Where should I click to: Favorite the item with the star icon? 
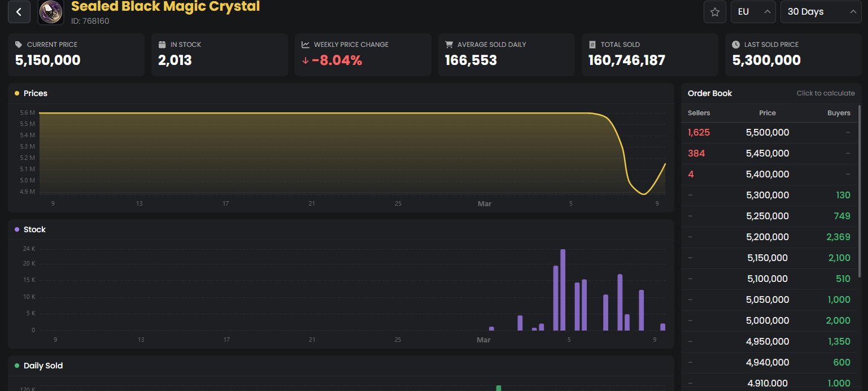pyautogui.click(x=714, y=12)
